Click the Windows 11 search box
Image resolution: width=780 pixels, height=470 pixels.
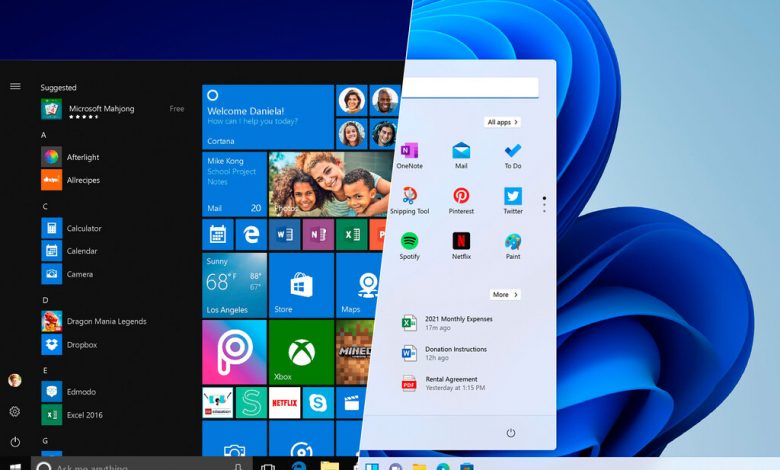pos(470,88)
